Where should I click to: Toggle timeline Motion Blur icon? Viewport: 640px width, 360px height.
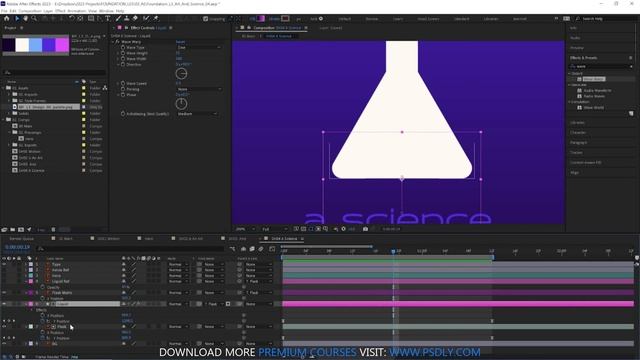click(x=261, y=249)
